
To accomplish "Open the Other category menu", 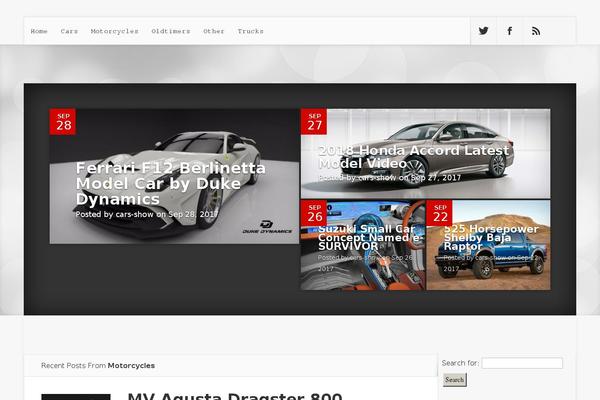I will [x=214, y=31].
